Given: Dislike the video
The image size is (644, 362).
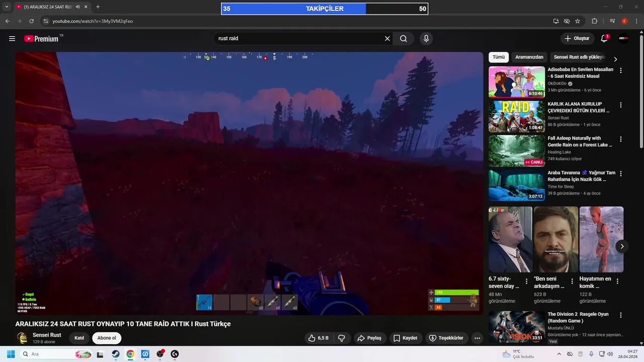Looking at the screenshot, I should pos(342,338).
